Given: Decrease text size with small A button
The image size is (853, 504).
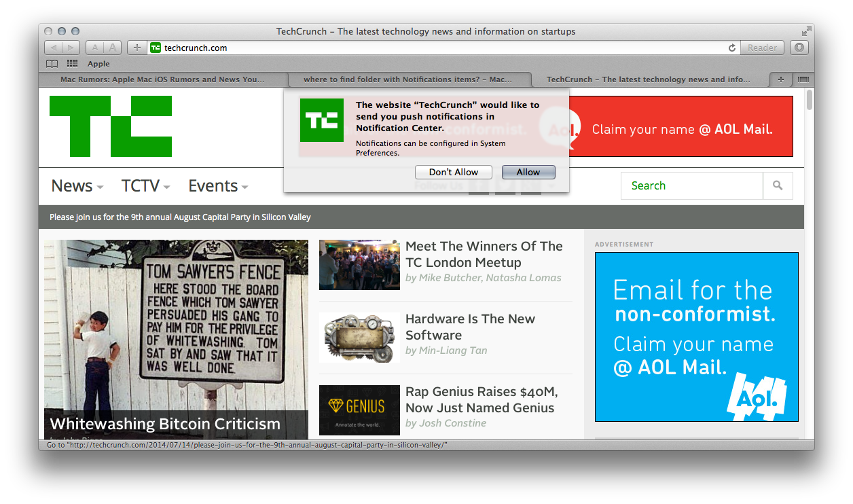Looking at the screenshot, I should tap(95, 48).
